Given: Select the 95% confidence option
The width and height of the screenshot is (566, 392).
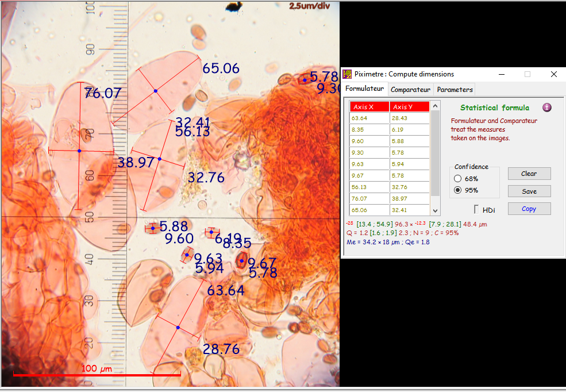Looking at the screenshot, I should [x=458, y=190].
